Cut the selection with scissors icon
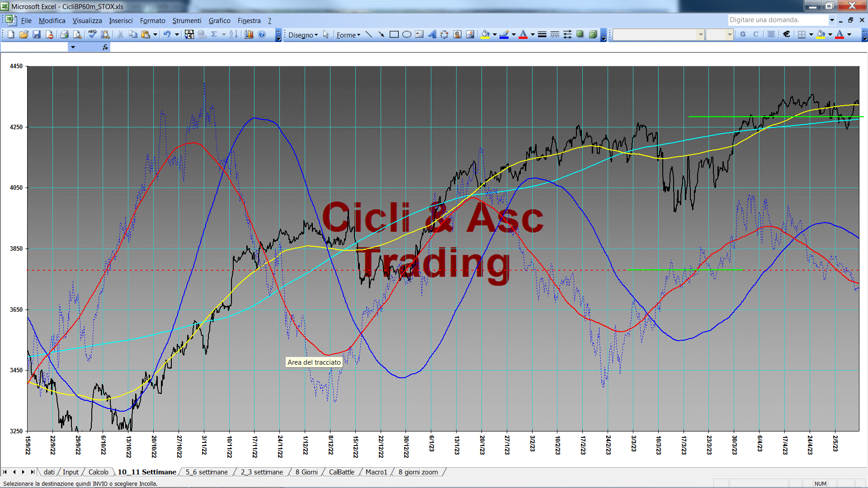The height and width of the screenshot is (488, 868). click(120, 34)
